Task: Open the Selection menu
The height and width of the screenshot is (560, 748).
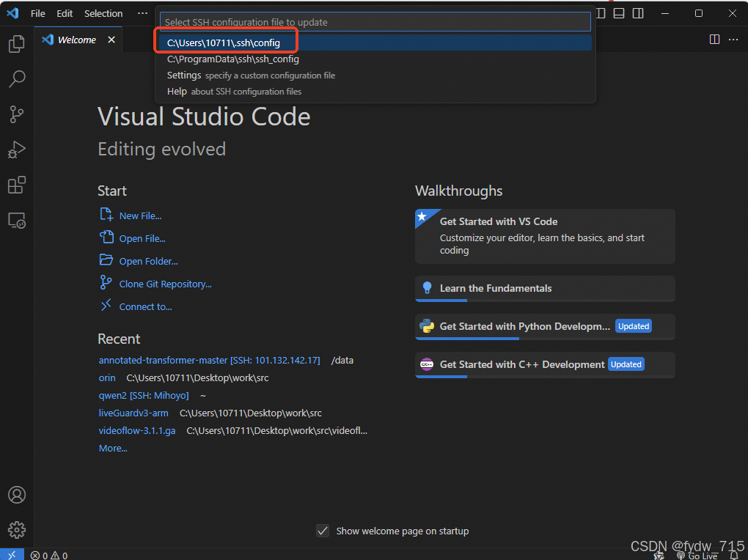Action: tap(103, 13)
